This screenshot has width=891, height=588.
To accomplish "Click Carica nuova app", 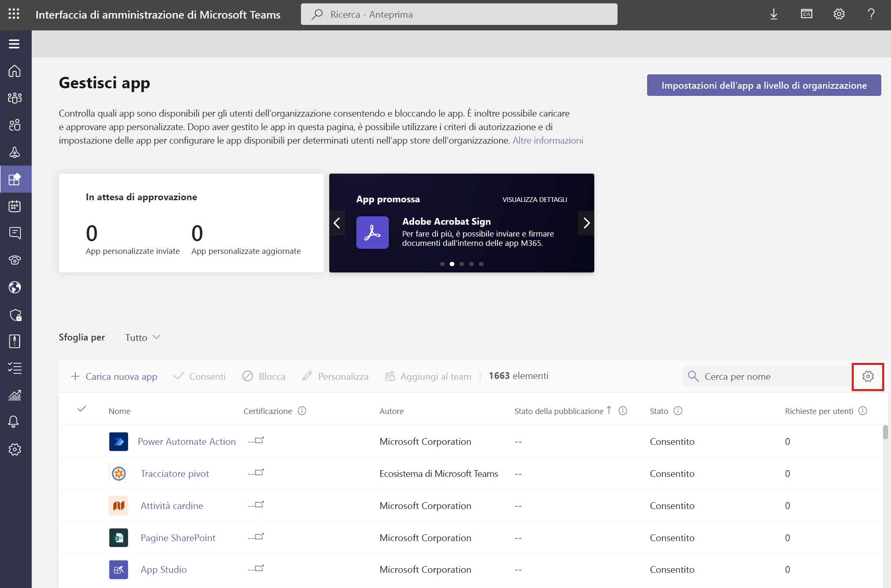I will 114,376.
